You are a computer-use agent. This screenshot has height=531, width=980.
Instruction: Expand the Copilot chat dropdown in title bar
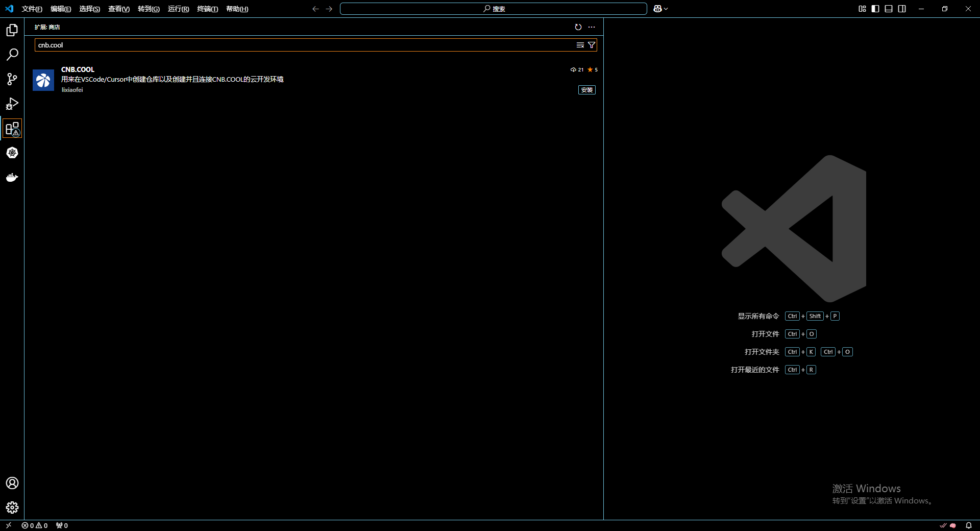[666, 9]
